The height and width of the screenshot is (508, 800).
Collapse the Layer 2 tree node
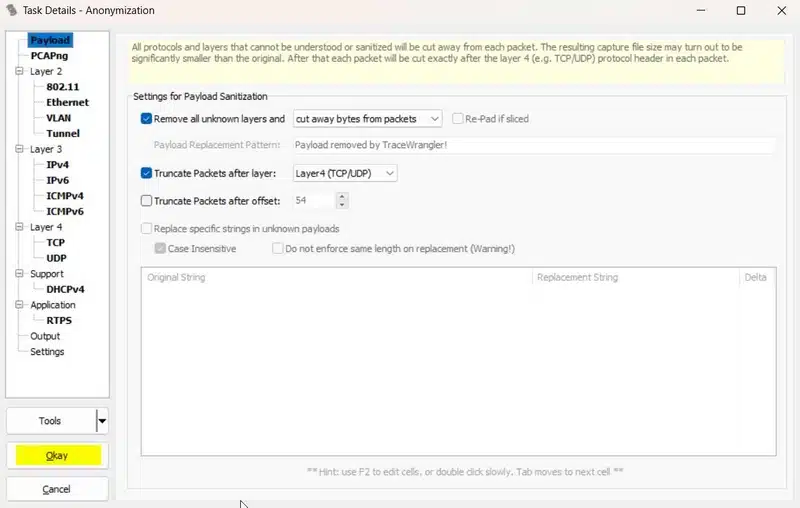click(19, 71)
